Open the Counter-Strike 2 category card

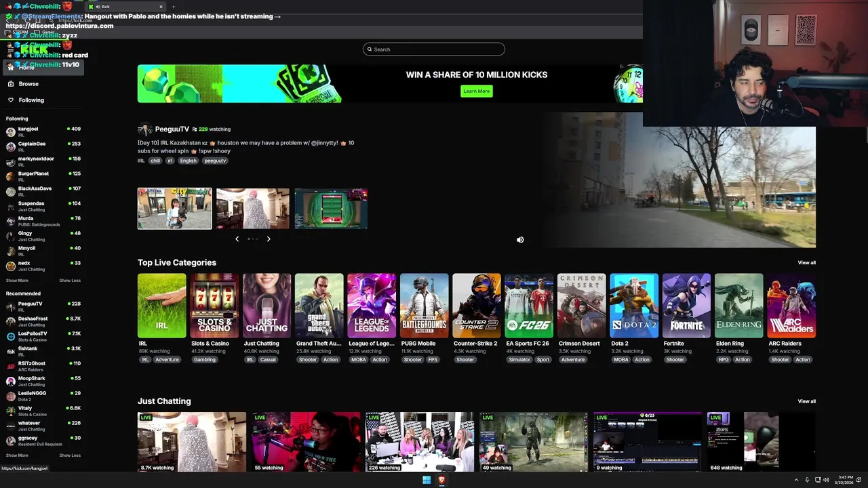point(477,306)
